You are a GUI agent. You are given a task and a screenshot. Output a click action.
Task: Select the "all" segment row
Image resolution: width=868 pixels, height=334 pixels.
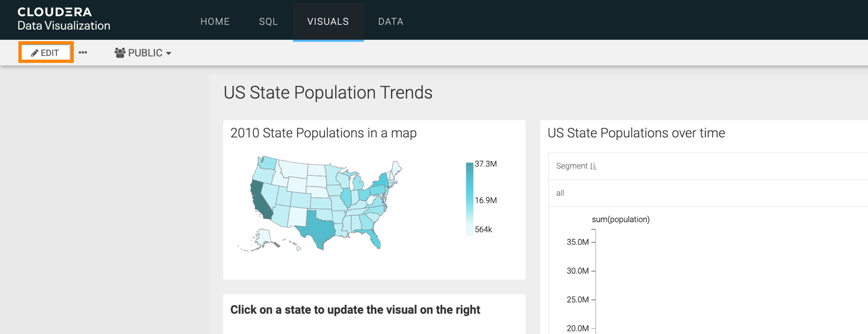coord(560,193)
